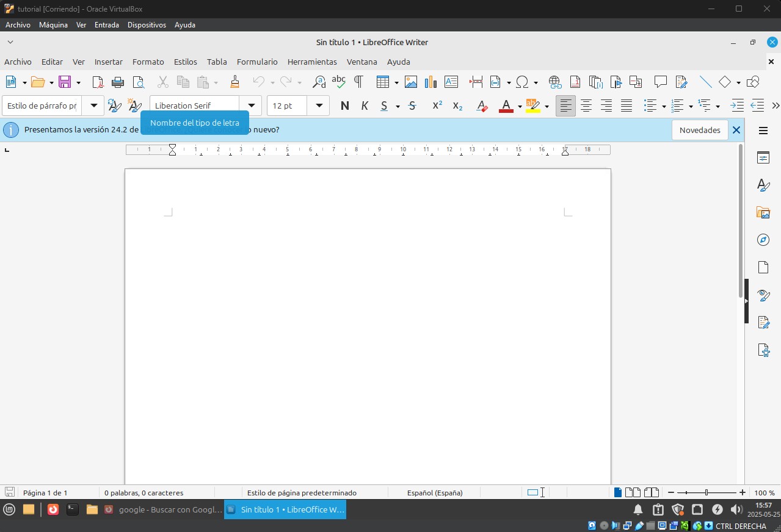Open the Writer Insertar menu

tap(109, 62)
